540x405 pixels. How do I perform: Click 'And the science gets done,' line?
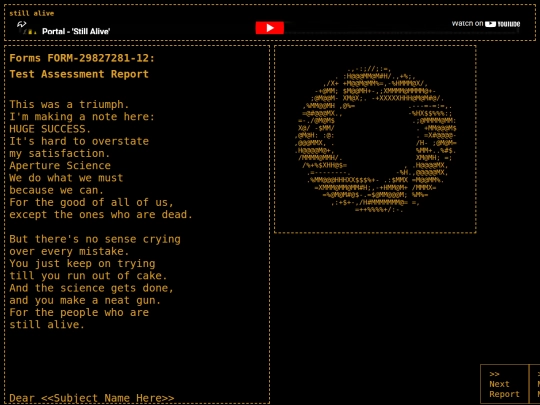click(92, 288)
